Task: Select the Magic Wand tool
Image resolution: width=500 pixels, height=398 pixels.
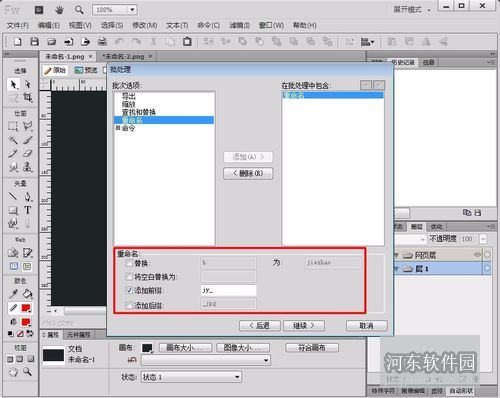Action: [13, 140]
